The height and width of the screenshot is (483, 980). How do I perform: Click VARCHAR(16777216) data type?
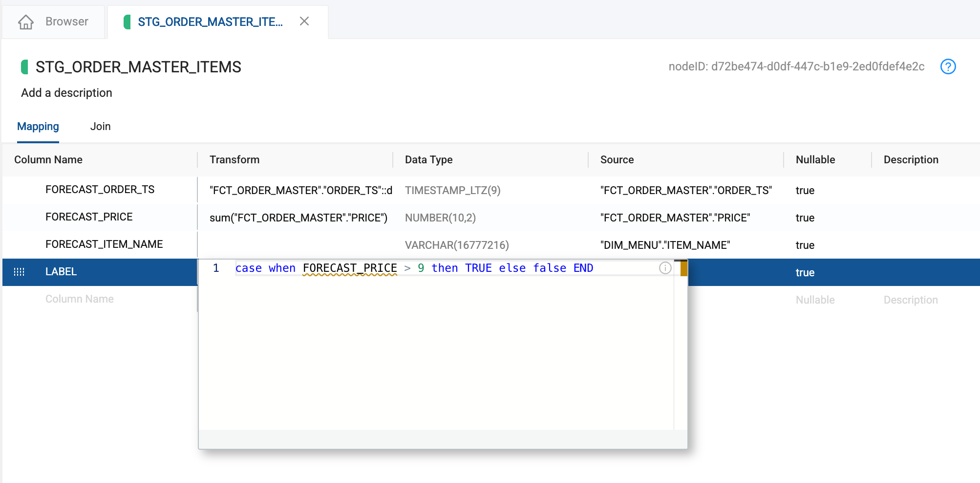point(457,245)
